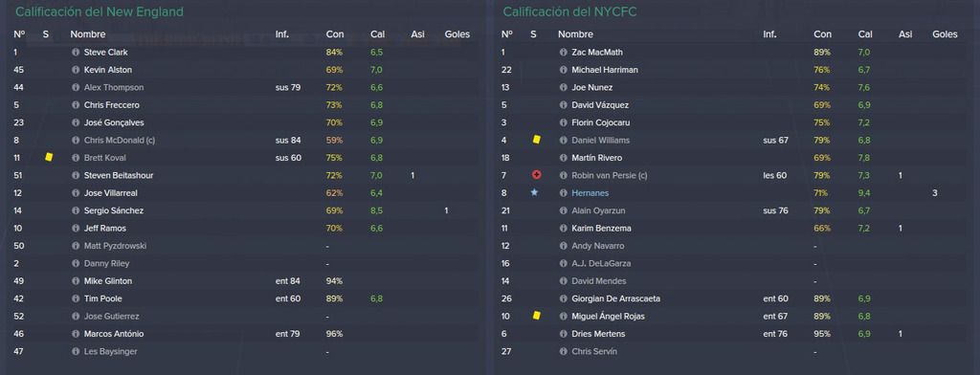Click blue star icon on Hernanes row
Screen dimensions: 980x375
(x=534, y=193)
